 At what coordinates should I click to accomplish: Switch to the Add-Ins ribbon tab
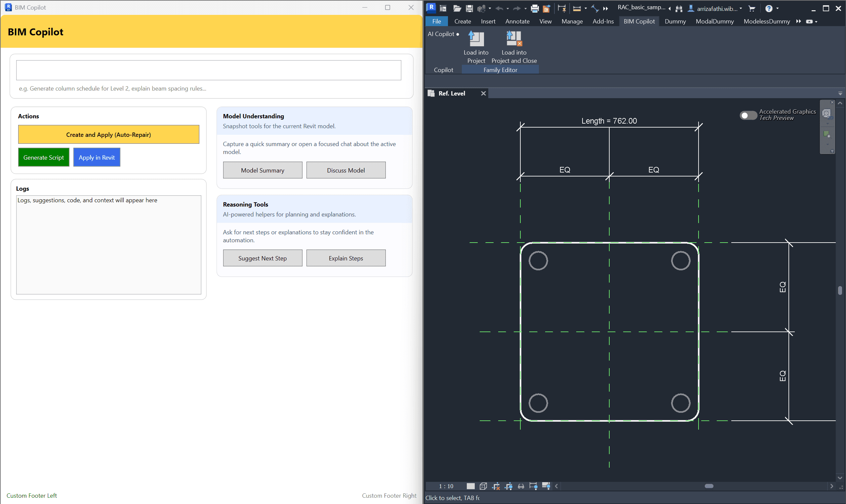pos(603,21)
